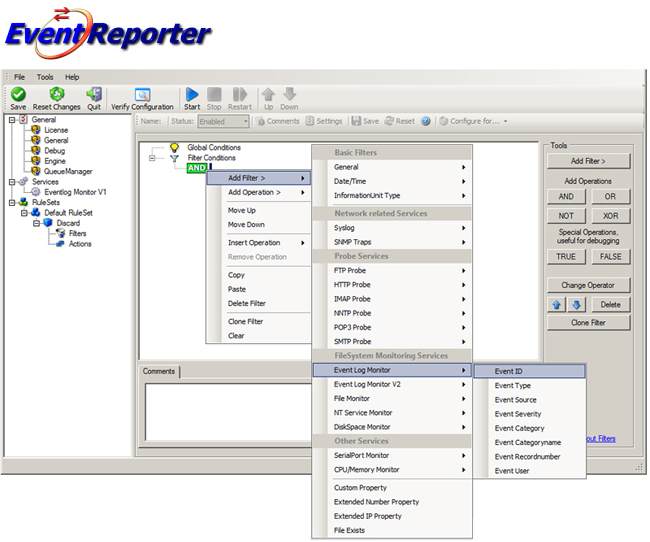Viewport: 650px width, 542px height.
Task: Click the blue move-up arrow button in Tools
Action: (557, 305)
